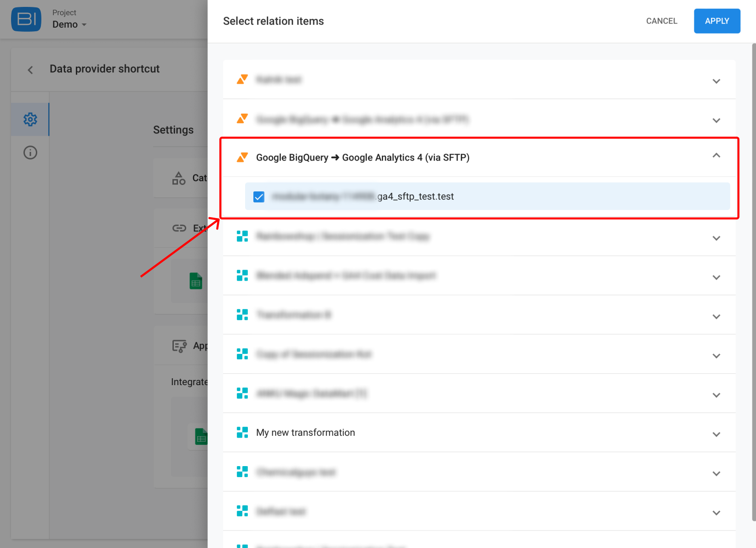
Task: Click the application list icon beside 'App'
Action: (179, 346)
